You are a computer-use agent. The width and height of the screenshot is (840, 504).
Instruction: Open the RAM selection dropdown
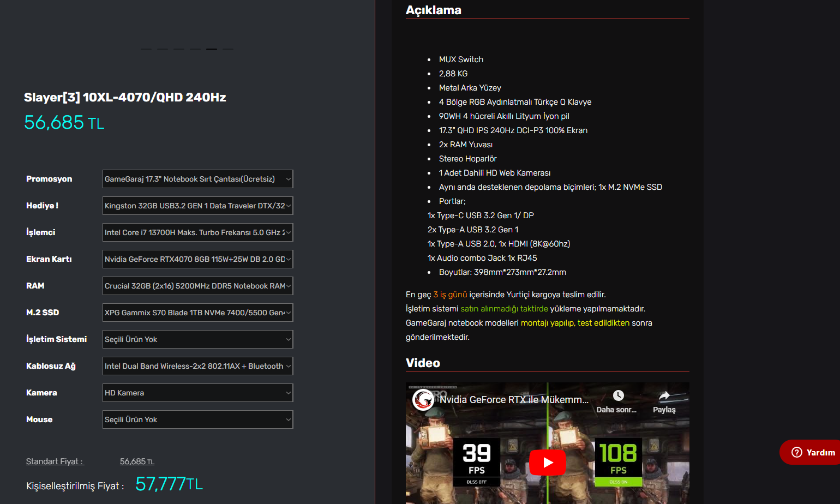click(x=197, y=286)
